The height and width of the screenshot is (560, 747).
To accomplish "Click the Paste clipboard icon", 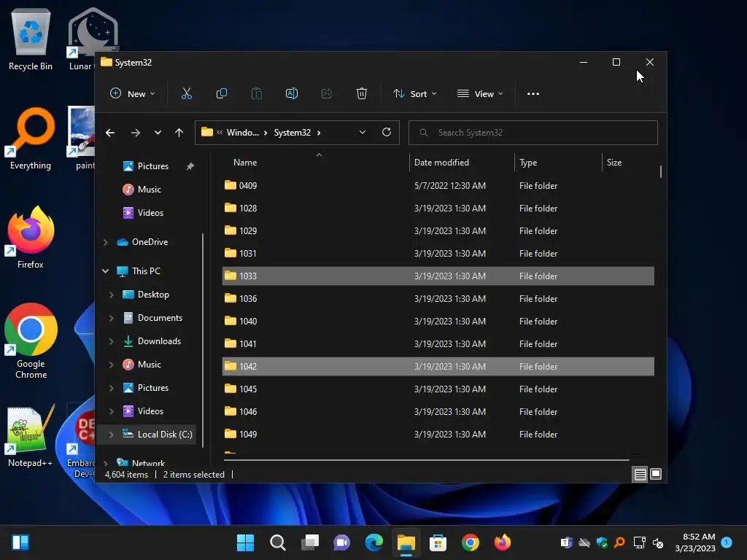I will pos(256,94).
